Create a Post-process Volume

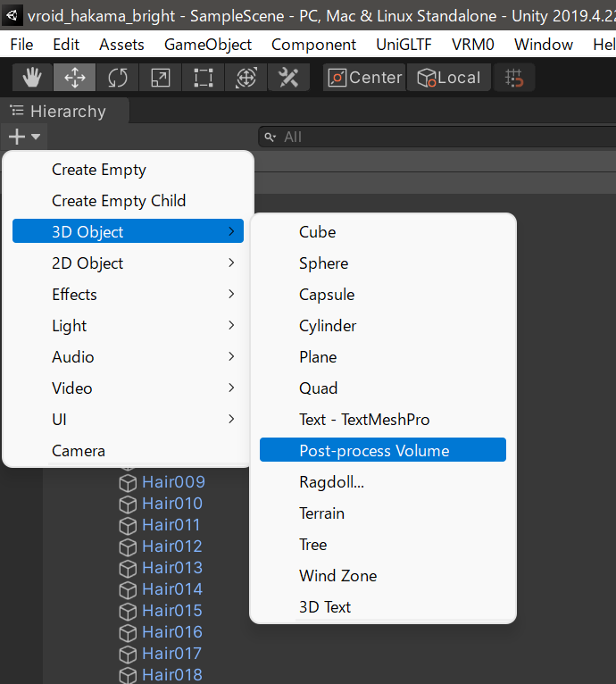tap(383, 450)
